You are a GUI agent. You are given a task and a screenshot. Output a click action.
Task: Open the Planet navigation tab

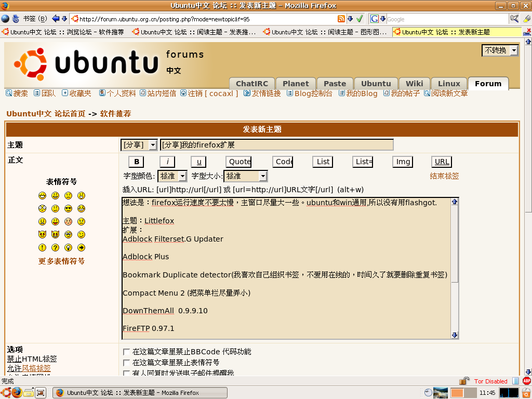296,84
